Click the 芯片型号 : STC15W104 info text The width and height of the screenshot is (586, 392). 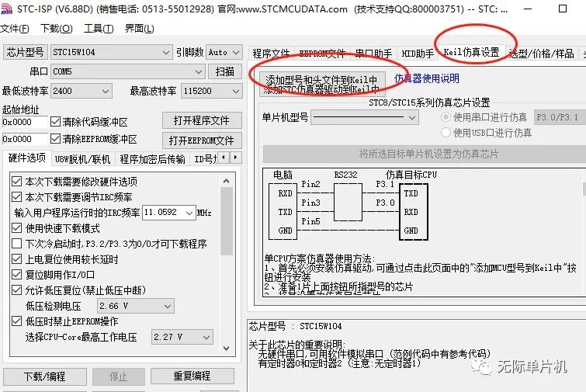click(x=296, y=326)
